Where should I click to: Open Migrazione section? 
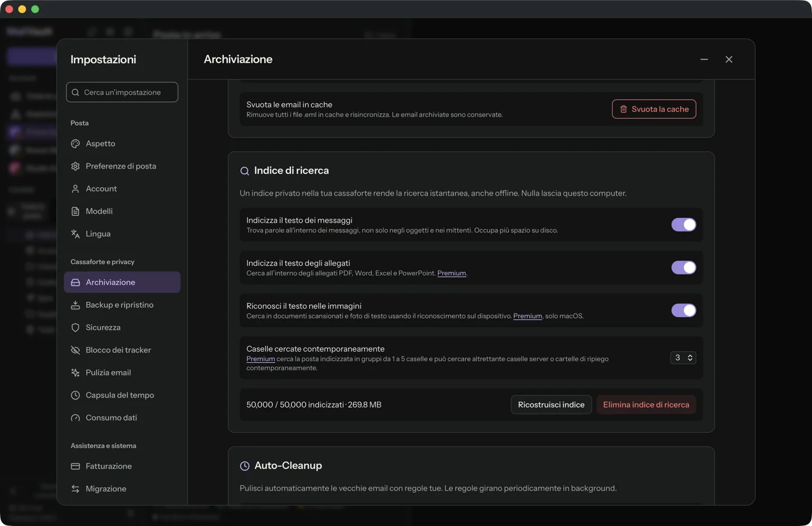(122, 489)
